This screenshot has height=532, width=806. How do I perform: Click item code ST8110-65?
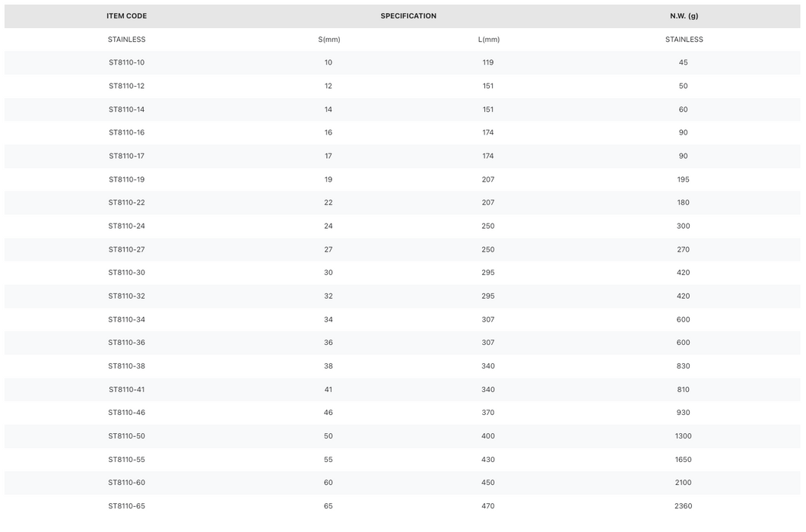[126, 506]
